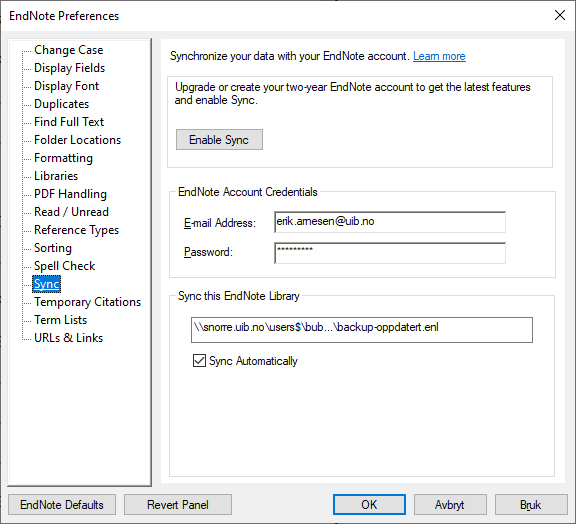576x524 pixels.
Task: Click the sync library path field
Action: pyautogui.click(x=362, y=330)
